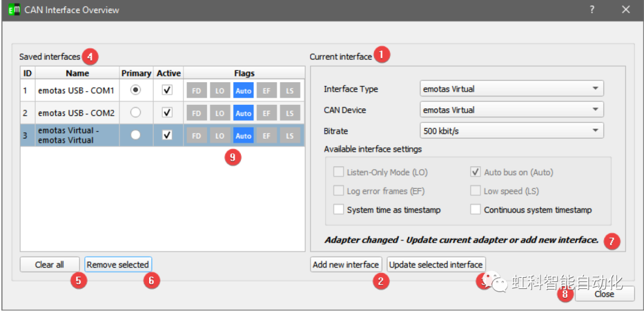
Task: Toggle LS flag for emotas USB - COM1
Action: pos(290,91)
